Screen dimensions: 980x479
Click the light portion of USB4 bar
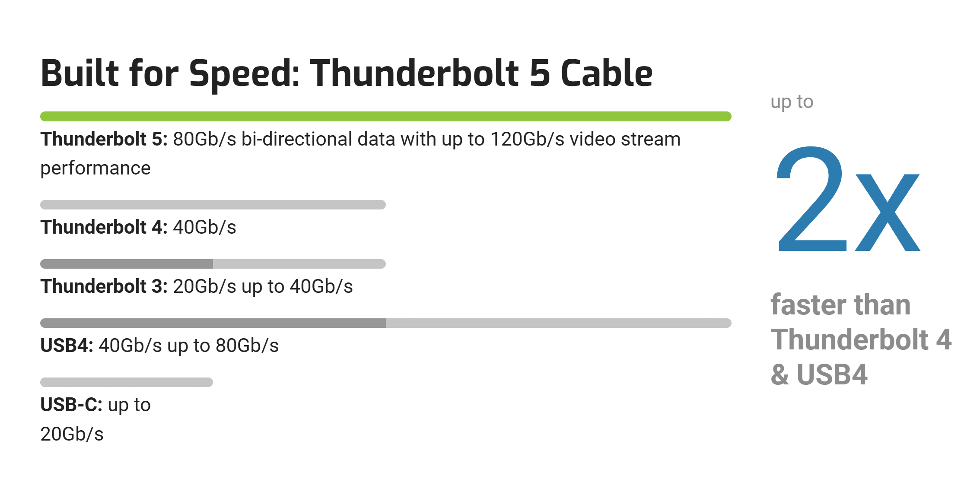[x=559, y=323]
